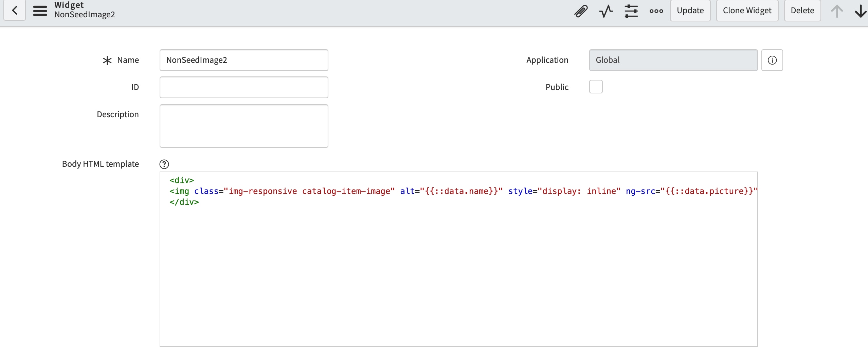Open the activity stream icon
868x356 pixels.
point(606,11)
